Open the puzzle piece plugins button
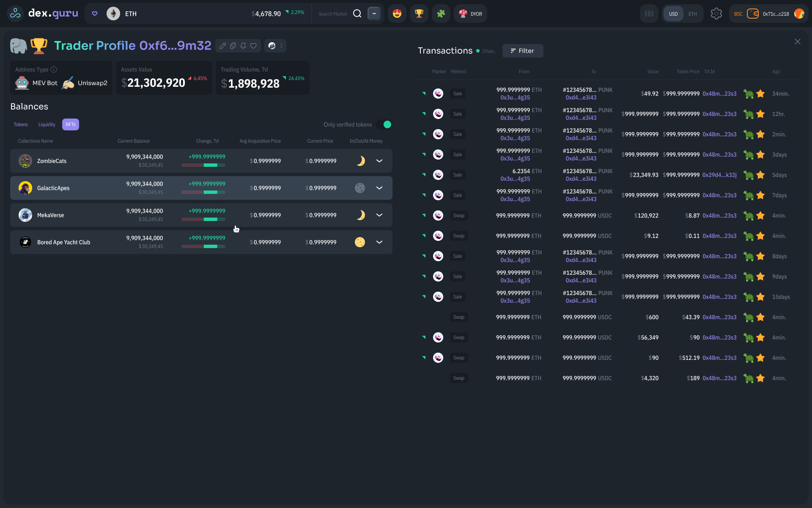The width and height of the screenshot is (812, 508). click(x=441, y=14)
